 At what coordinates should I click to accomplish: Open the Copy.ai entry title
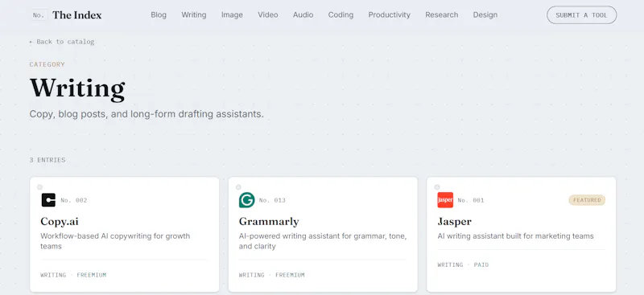click(59, 222)
